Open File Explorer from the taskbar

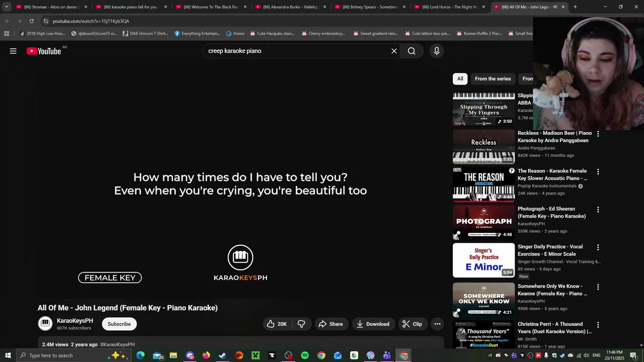point(173,355)
